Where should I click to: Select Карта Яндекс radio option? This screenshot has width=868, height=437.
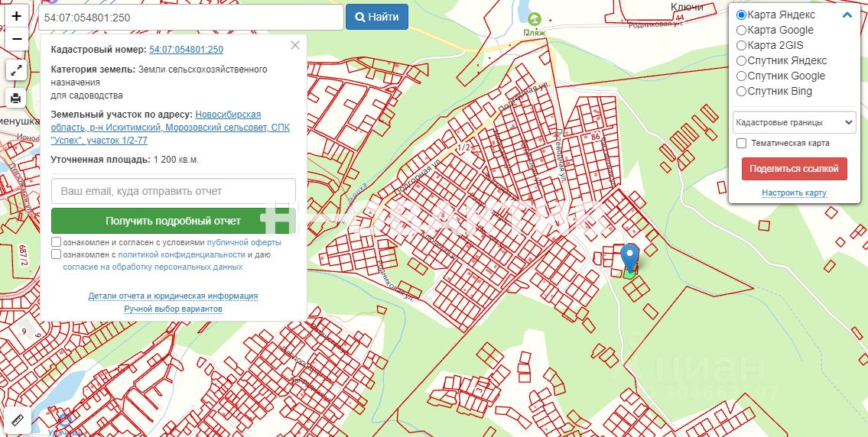coord(741,15)
